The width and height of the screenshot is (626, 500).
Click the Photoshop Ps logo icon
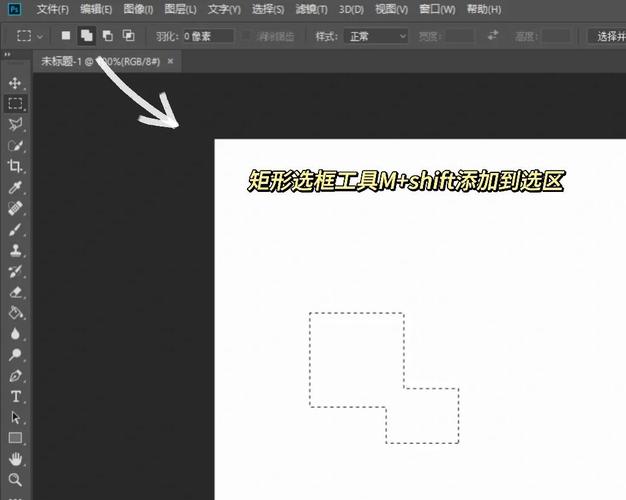14,9
